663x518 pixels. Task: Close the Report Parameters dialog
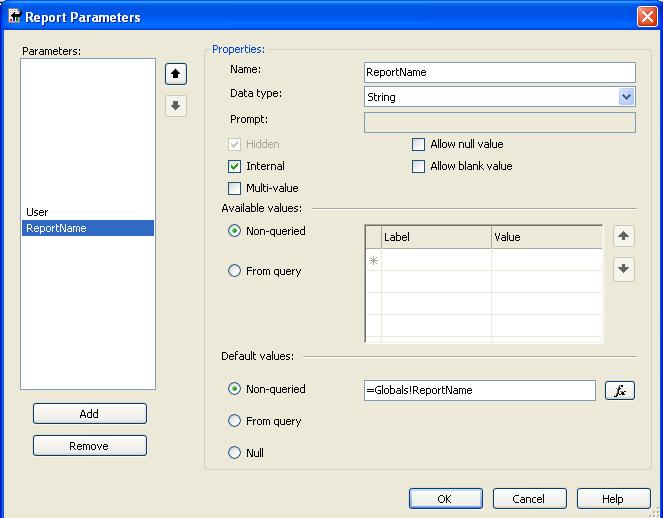point(646,17)
